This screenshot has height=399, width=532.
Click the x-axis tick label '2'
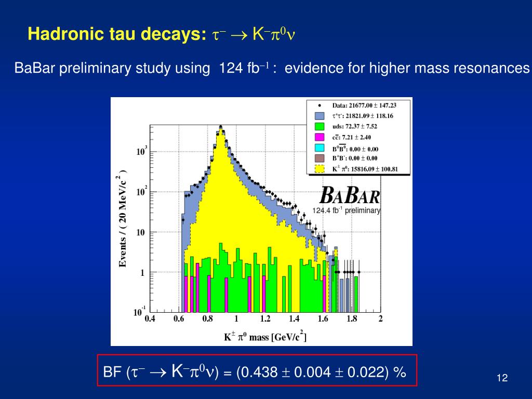point(381,318)
